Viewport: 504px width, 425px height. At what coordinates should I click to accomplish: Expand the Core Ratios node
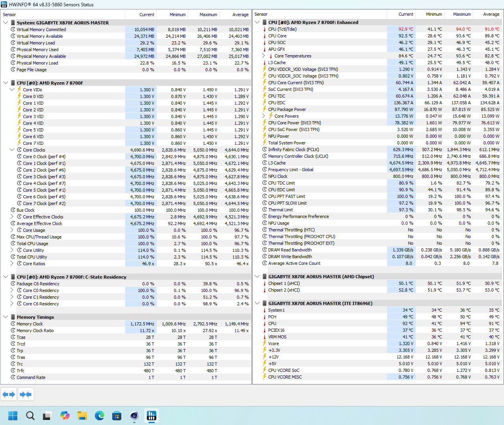[12, 264]
